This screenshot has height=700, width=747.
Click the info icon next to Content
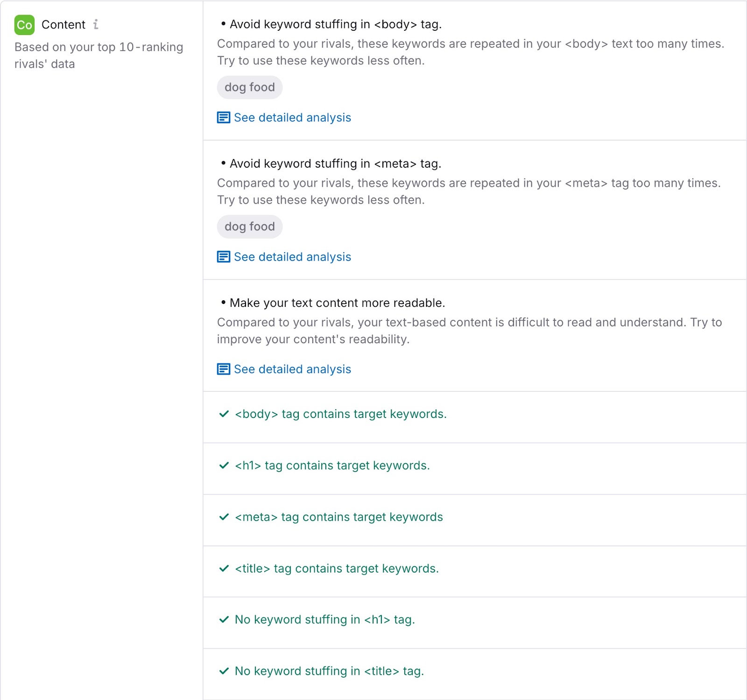[x=97, y=25]
